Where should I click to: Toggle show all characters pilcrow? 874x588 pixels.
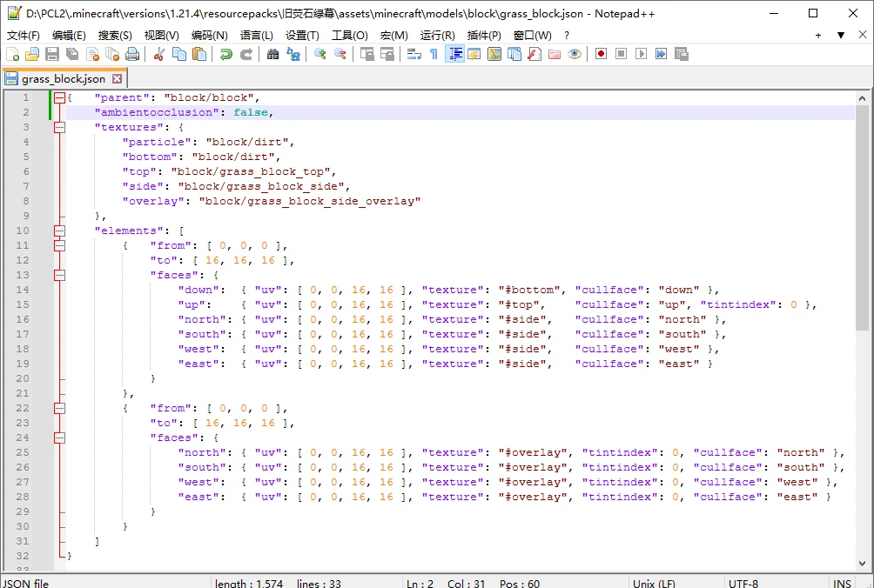(x=434, y=54)
